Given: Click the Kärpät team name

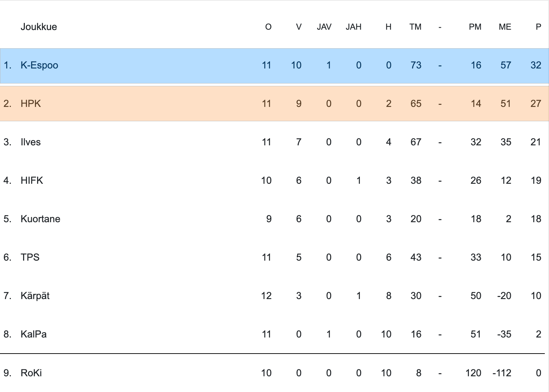Looking at the screenshot, I should click(35, 296).
